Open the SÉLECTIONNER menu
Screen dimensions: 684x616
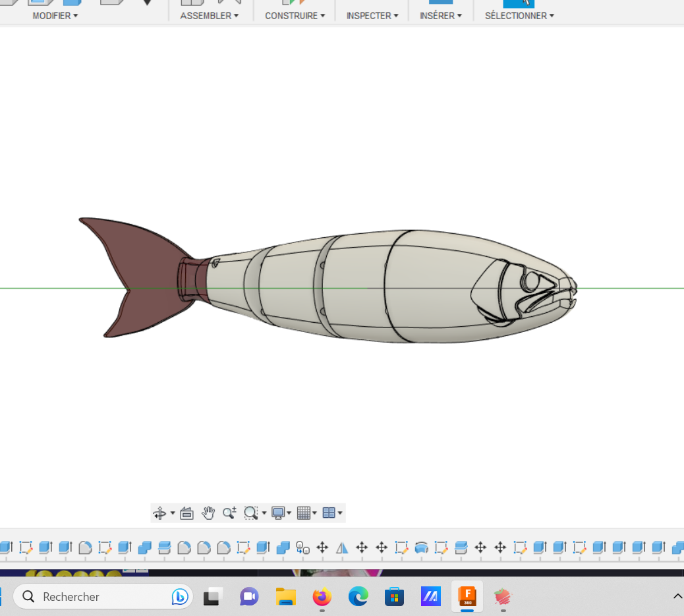point(519,15)
